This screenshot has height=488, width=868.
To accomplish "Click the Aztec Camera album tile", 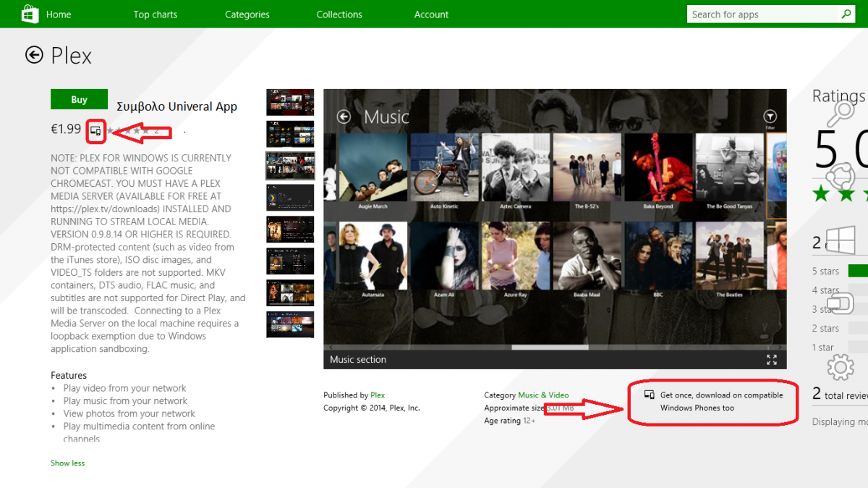I will (516, 172).
